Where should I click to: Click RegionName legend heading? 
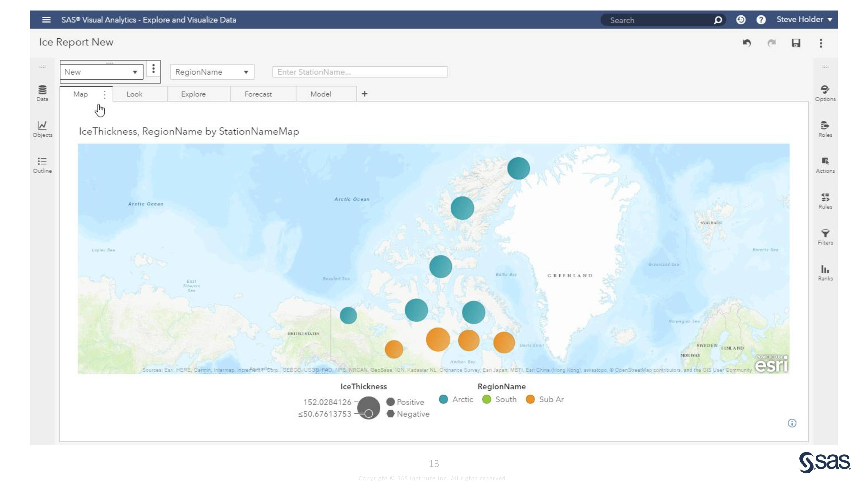(501, 387)
